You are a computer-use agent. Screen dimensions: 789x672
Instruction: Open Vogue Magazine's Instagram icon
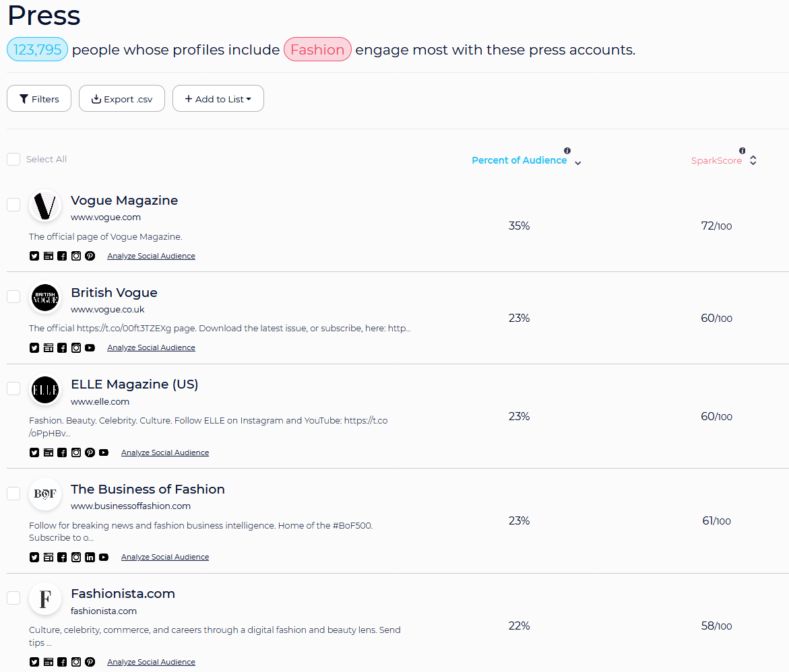coord(76,256)
